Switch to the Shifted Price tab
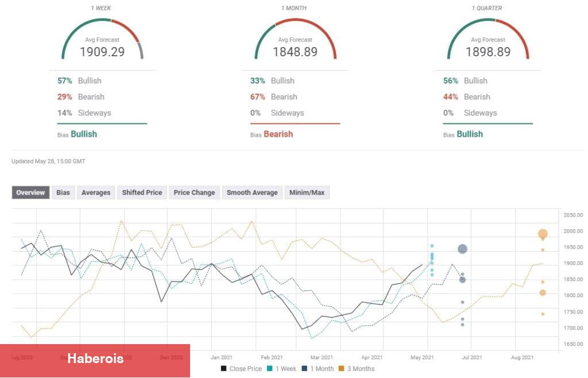Viewport: 588px width, 378px height. (142, 192)
